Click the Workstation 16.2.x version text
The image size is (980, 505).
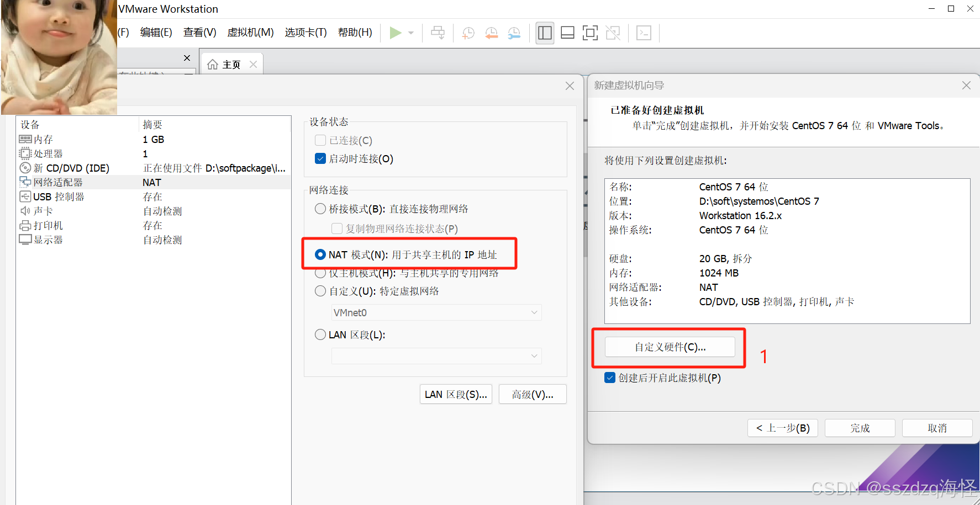[x=740, y=216]
